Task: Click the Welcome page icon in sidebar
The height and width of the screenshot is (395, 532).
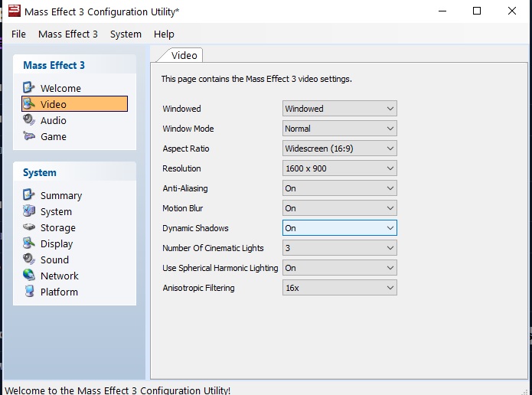Action: click(29, 87)
